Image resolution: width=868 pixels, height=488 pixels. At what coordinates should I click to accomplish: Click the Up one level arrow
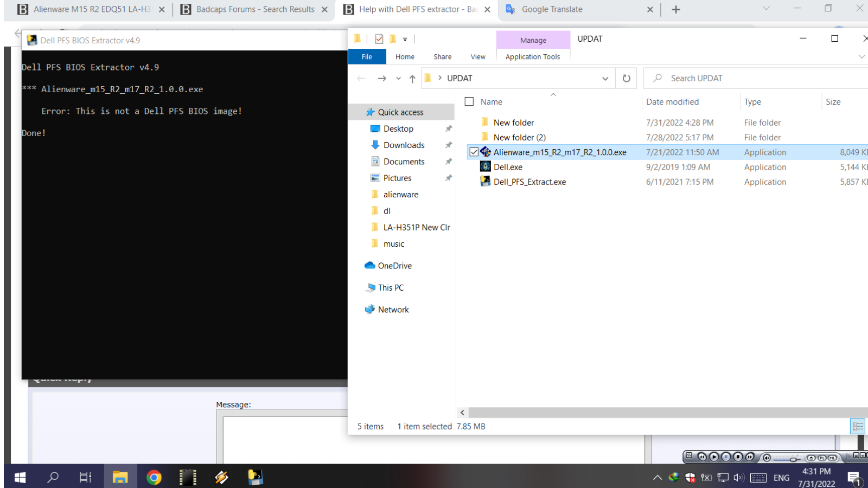coord(412,79)
